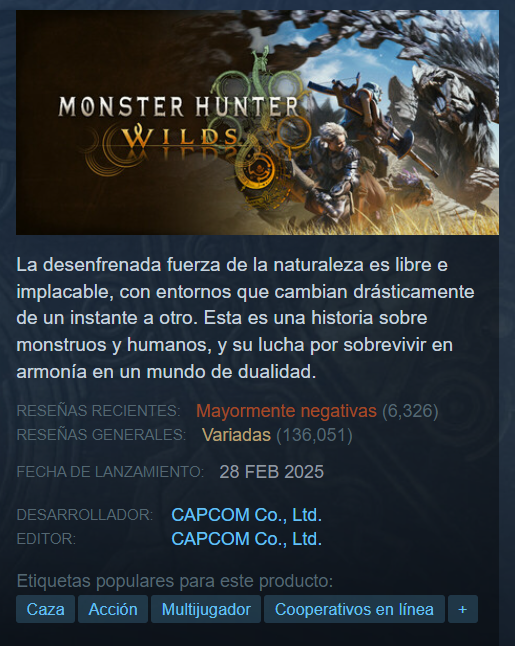Viewport: 515px width, 646px height.
Task: Click the 'Mayormente negativas' recent reviews summary
Action: [x=286, y=411]
